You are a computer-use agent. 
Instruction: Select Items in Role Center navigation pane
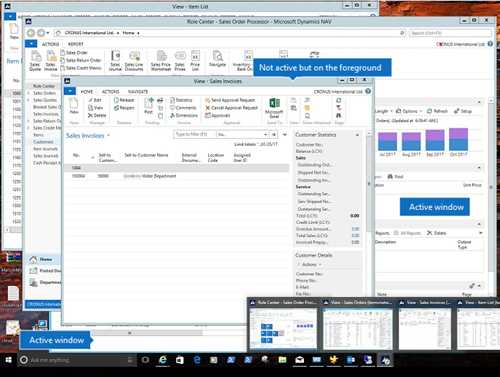39,135
